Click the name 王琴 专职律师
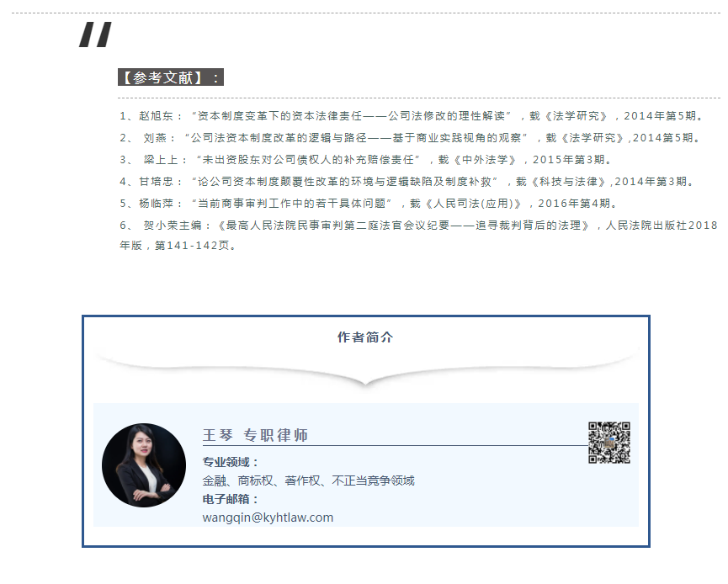This screenshot has height=584, width=728. [255, 435]
